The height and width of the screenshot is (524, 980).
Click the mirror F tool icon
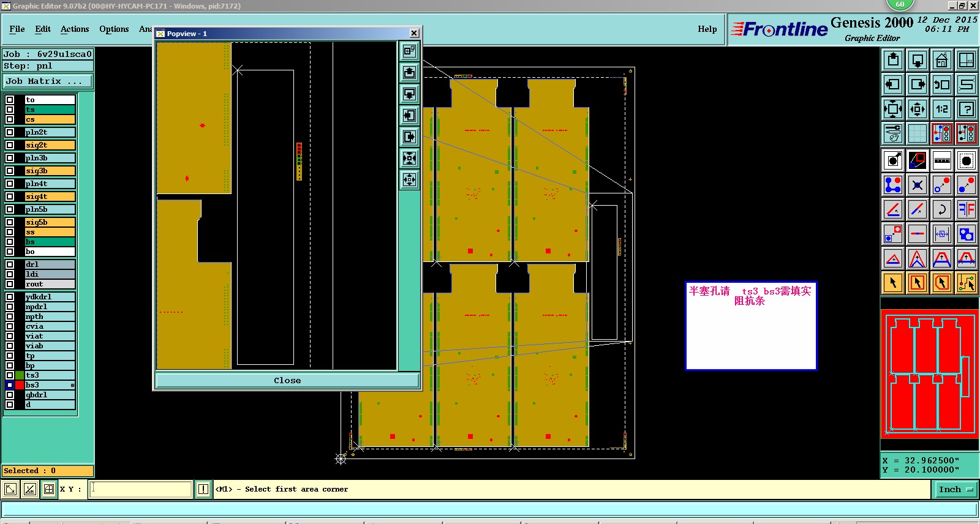tap(967, 209)
